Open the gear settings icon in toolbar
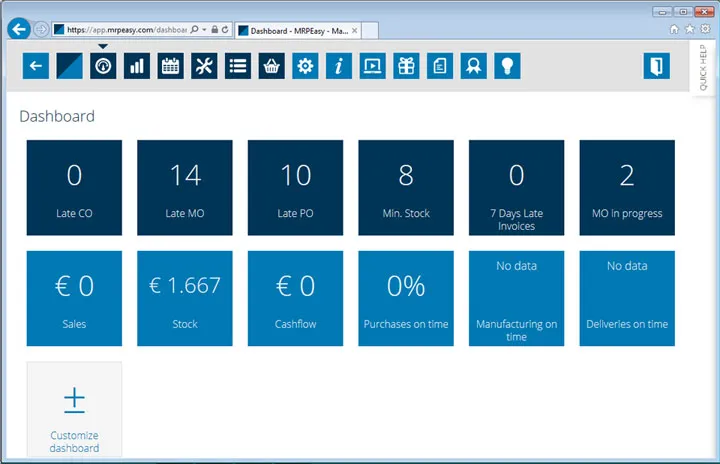This screenshot has height=464, width=720. tap(305, 66)
